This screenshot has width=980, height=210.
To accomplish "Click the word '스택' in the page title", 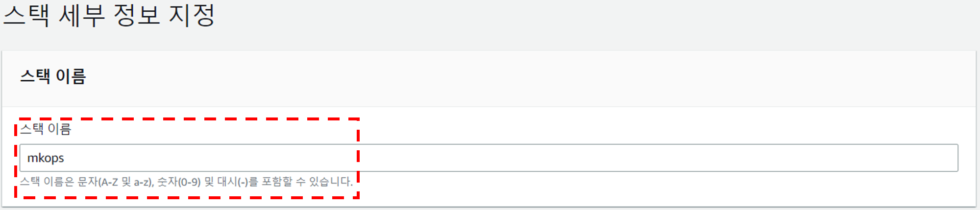I will 26,15.
